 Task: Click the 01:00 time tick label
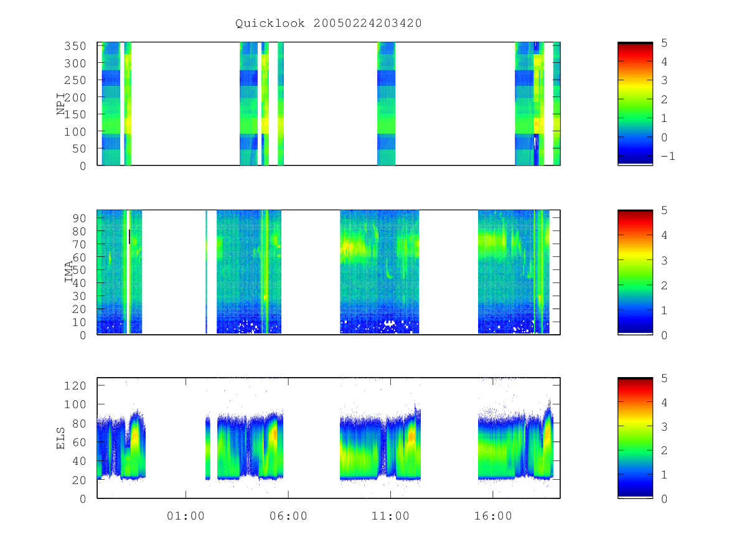click(186, 516)
